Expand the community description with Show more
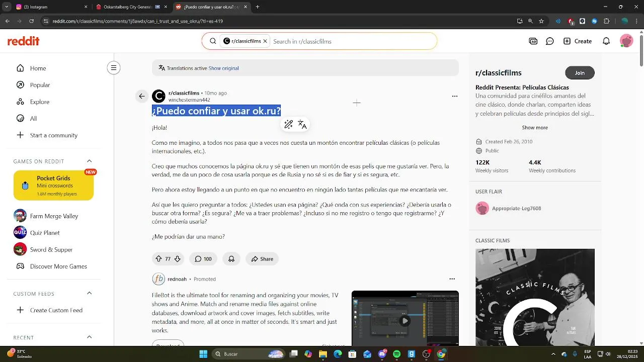Viewport: 644px width, 362px height. (535, 128)
